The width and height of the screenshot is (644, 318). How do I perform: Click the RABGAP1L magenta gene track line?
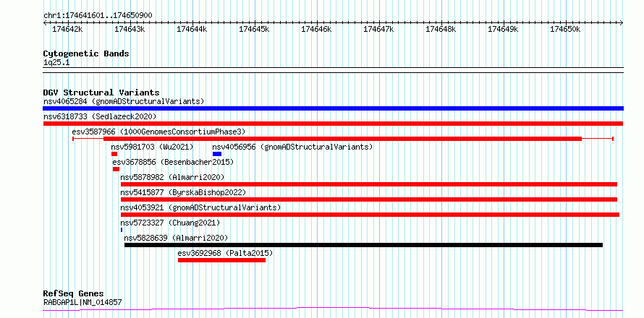click(x=333, y=309)
